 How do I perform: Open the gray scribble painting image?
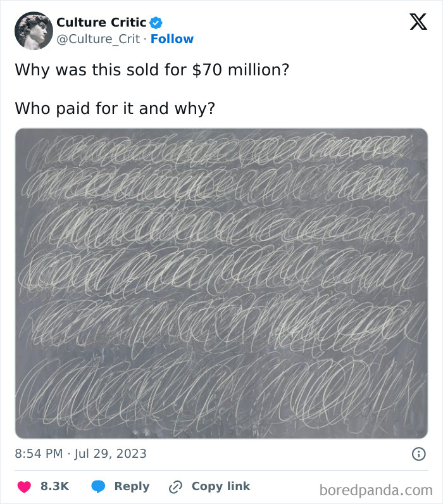click(221, 283)
